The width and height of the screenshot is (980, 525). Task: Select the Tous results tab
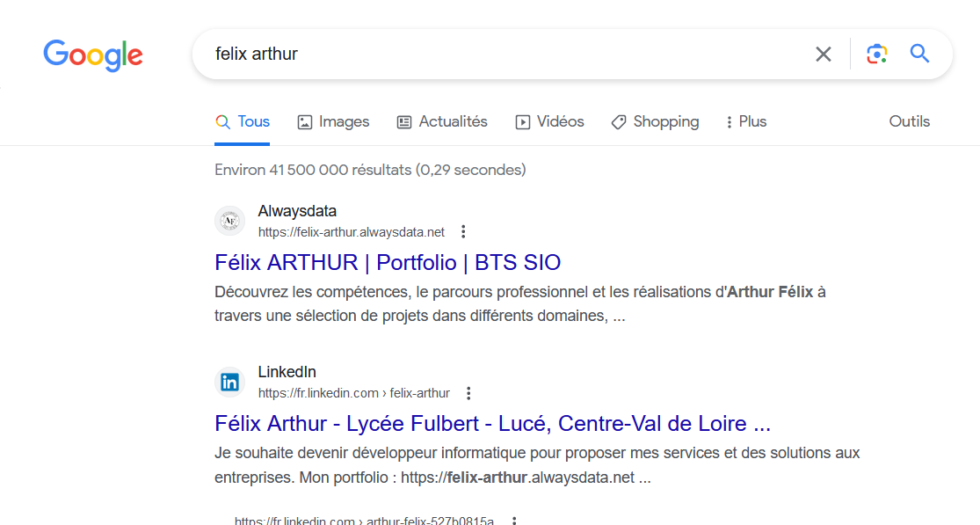click(x=243, y=122)
